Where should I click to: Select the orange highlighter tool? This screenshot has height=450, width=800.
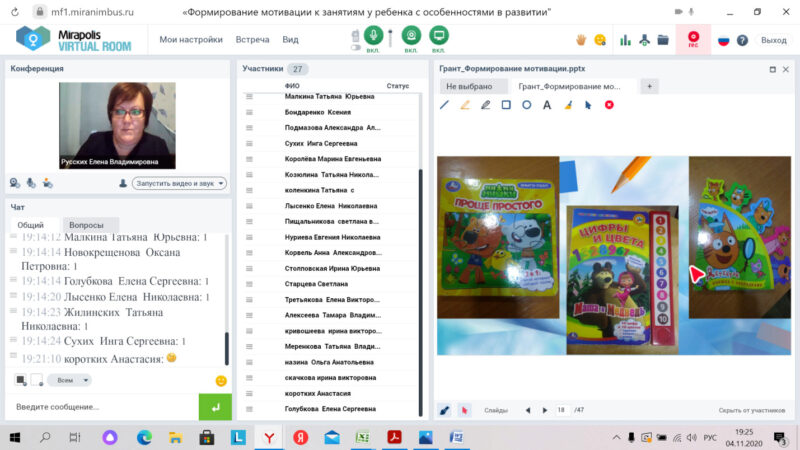tap(465, 105)
